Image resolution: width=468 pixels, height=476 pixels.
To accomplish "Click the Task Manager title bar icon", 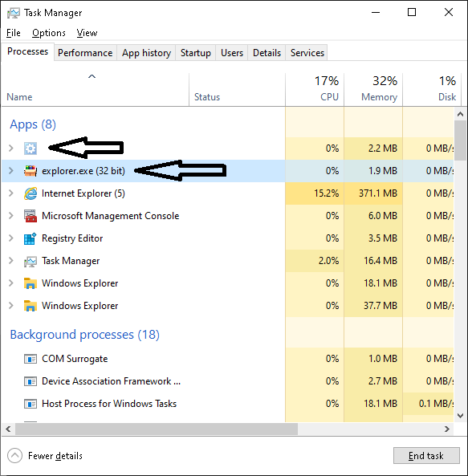I will [x=14, y=13].
